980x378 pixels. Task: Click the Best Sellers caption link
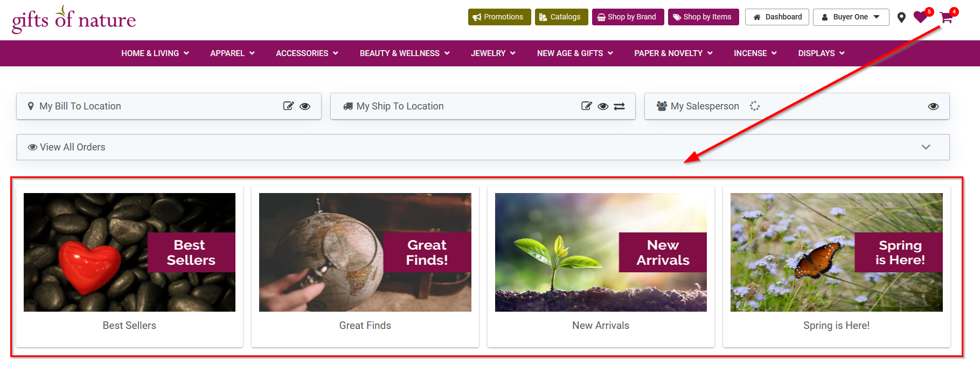click(x=129, y=326)
